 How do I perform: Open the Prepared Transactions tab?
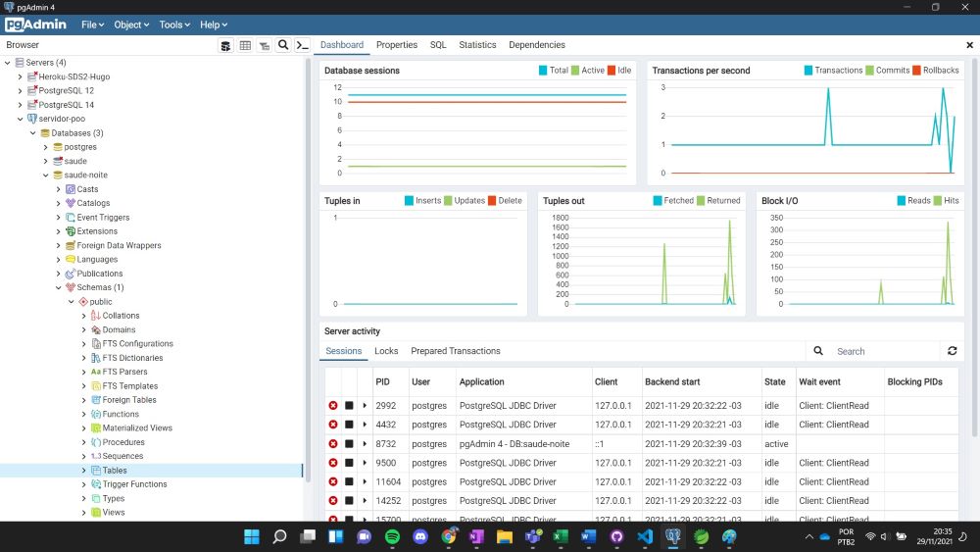(456, 351)
